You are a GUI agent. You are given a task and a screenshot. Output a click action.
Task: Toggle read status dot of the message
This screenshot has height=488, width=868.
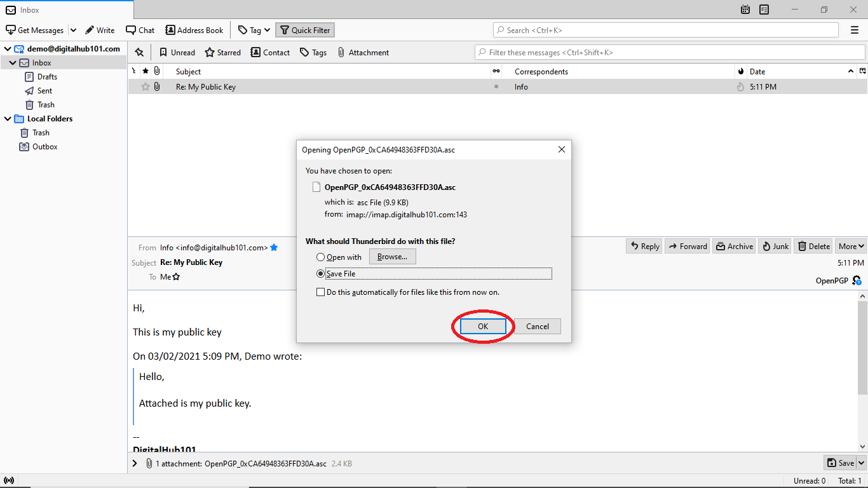click(496, 87)
